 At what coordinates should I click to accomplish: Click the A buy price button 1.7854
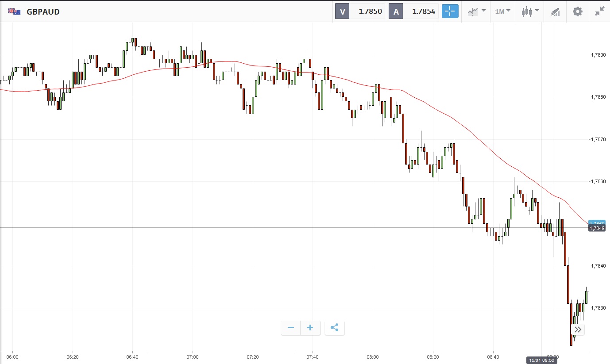413,11
